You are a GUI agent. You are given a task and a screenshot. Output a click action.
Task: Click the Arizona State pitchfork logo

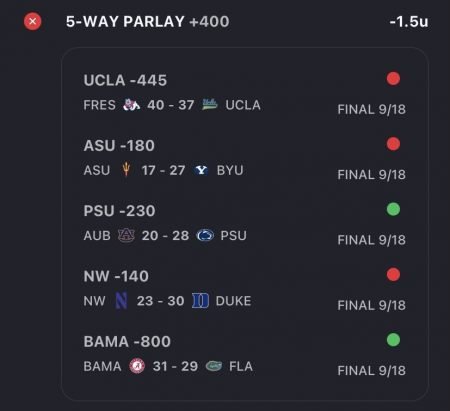click(126, 170)
